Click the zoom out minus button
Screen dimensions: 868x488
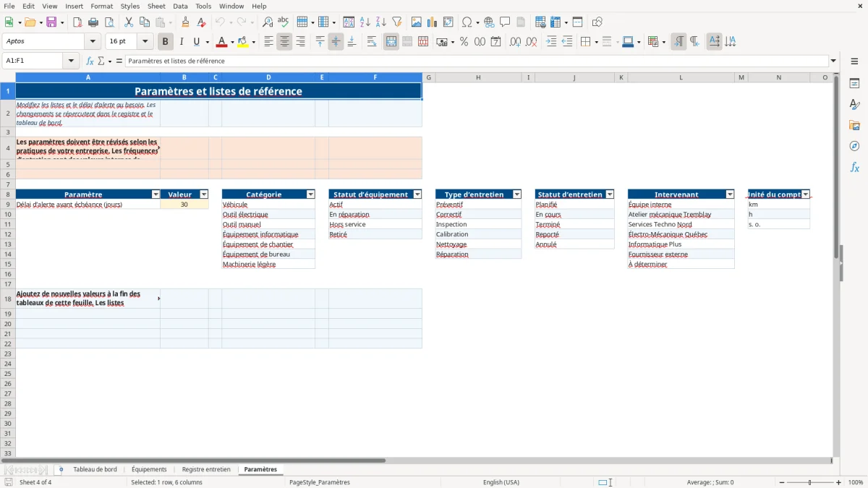point(782,482)
